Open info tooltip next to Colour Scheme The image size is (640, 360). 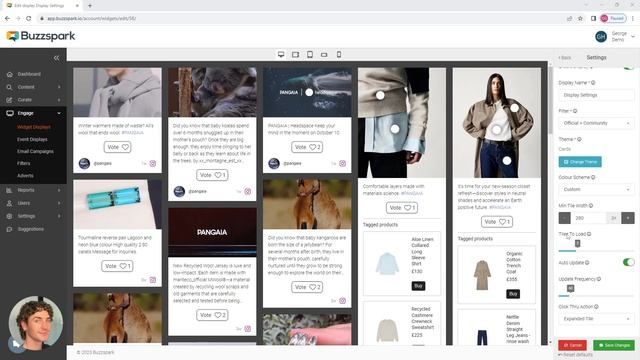(593, 177)
